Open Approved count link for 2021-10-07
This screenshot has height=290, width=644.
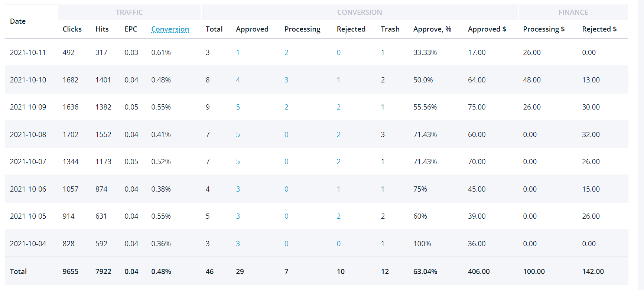click(x=238, y=162)
